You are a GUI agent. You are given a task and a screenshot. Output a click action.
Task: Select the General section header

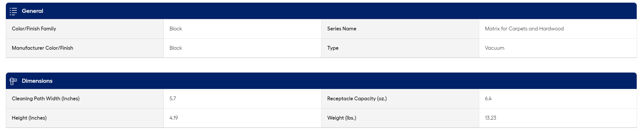point(321,11)
